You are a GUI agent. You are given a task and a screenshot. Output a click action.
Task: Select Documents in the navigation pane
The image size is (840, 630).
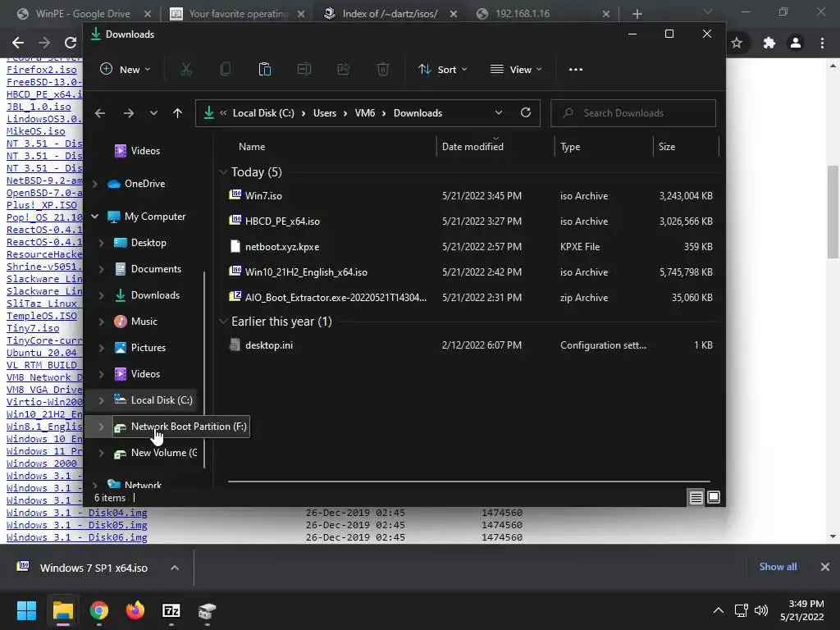tap(156, 269)
